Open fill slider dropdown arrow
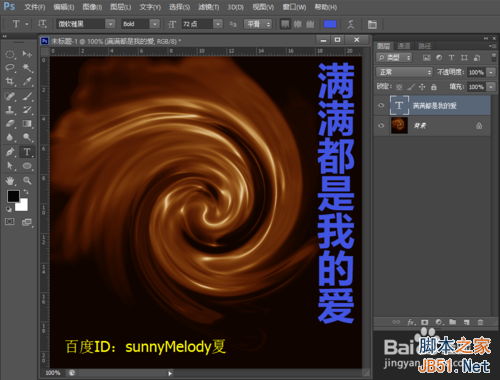This screenshot has height=380, width=500. 491,87
